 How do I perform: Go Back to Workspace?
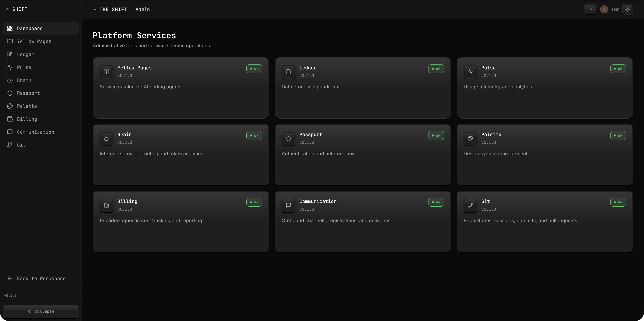41,278
